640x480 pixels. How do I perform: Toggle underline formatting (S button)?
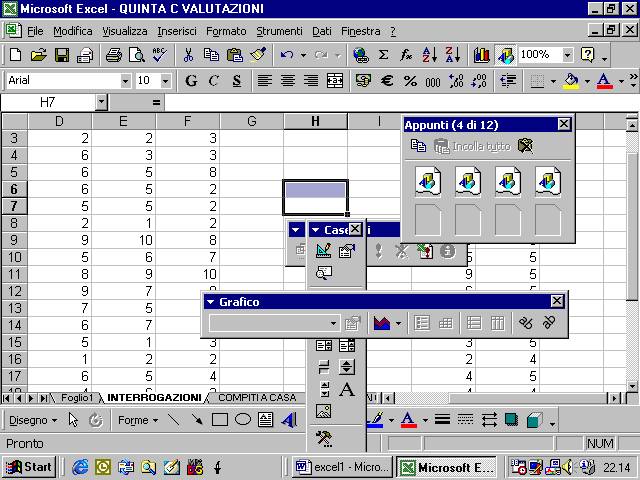(x=236, y=80)
